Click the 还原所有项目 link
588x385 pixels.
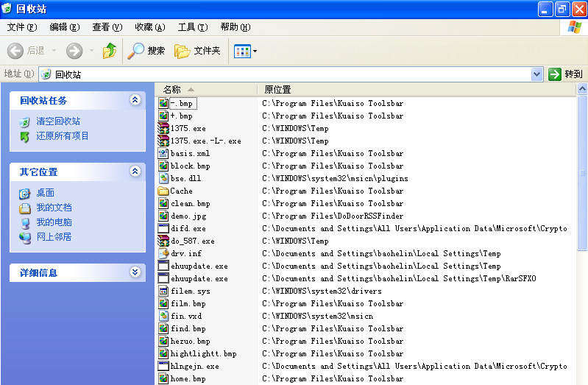[63, 136]
